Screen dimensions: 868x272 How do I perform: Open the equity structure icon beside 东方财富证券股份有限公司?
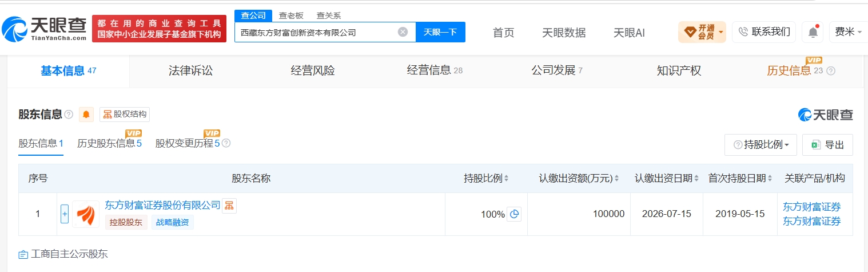[x=229, y=206]
